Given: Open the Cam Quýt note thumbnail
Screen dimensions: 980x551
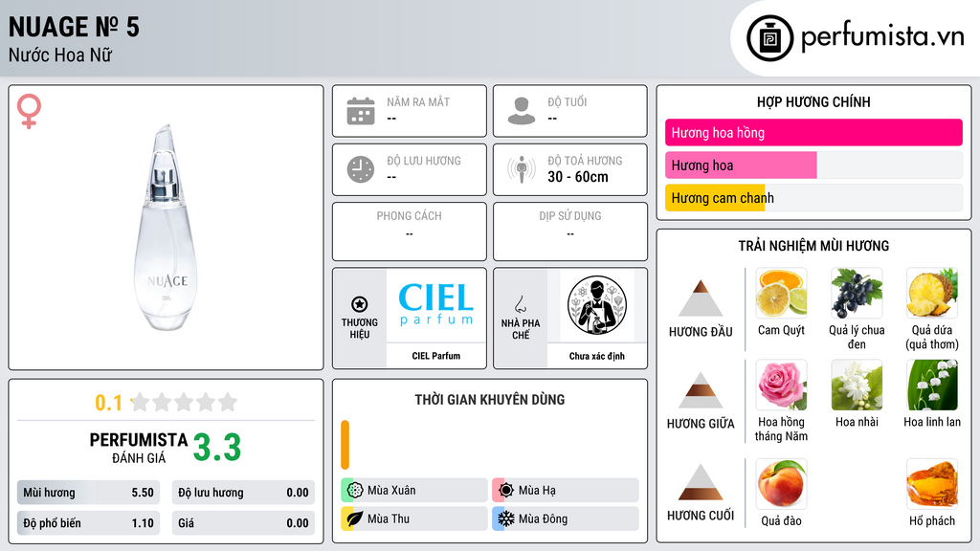Looking at the screenshot, I should (x=781, y=294).
